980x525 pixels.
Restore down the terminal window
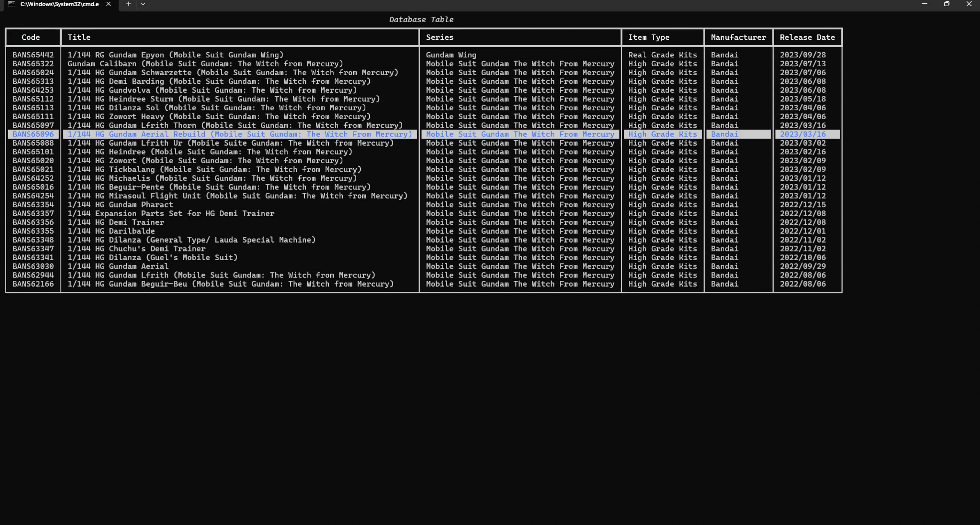[947, 4]
